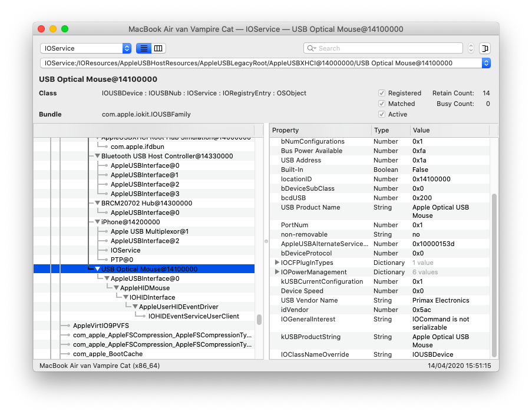Select Apple USB Multiplexor@1 row
Viewport: 532px width, 415px height.
click(x=144, y=231)
